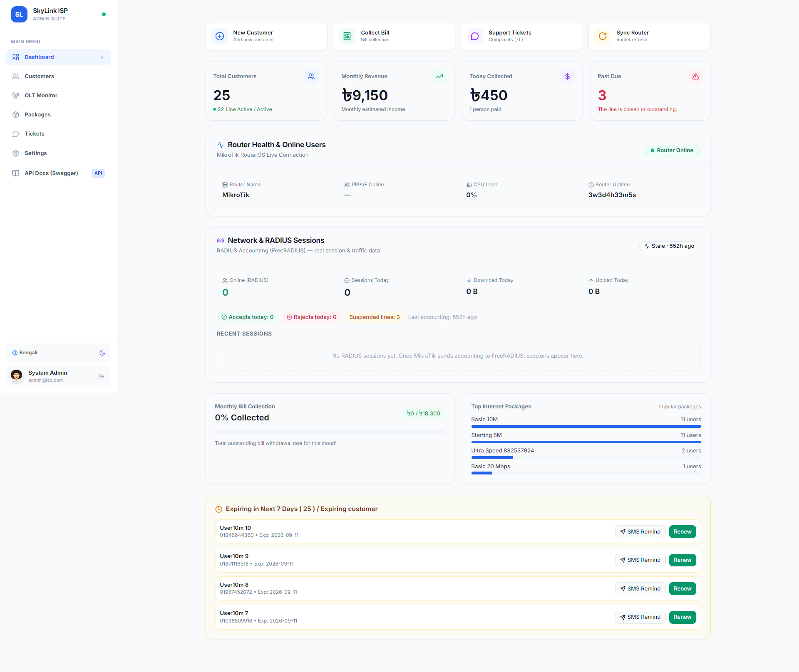Image resolution: width=799 pixels, height=672 pixels.
Task: Click the New Customer plus icon
Action: pos(220,37)
